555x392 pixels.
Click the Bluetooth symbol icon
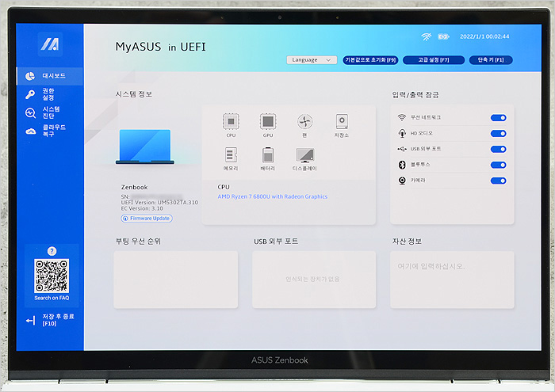402,165
